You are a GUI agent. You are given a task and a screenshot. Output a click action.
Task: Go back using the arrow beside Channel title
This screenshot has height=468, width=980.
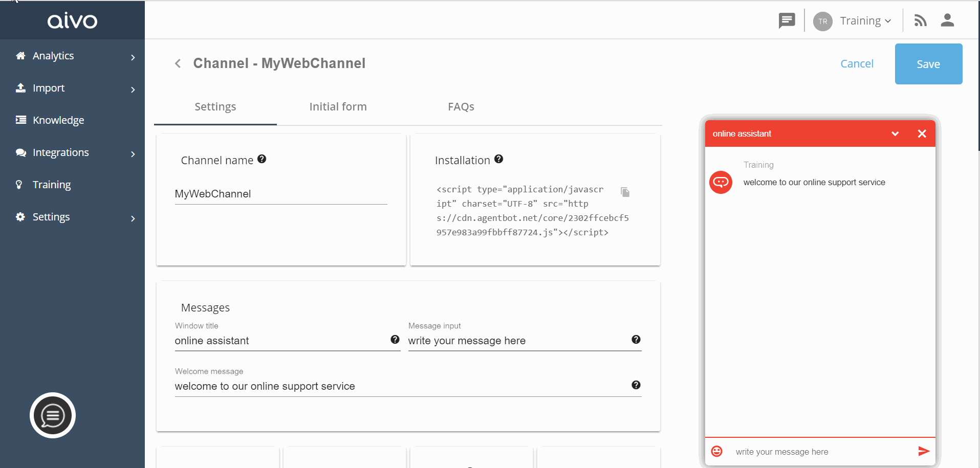click(178, 63)
